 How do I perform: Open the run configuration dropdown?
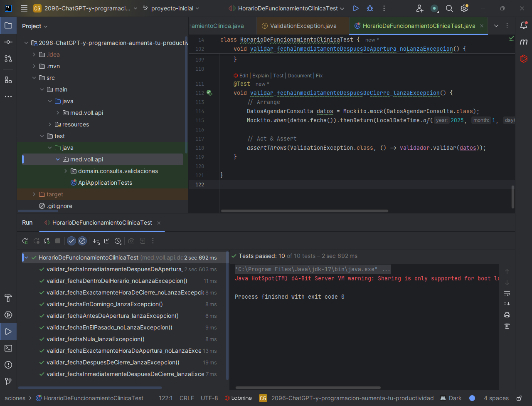point(287,8)
